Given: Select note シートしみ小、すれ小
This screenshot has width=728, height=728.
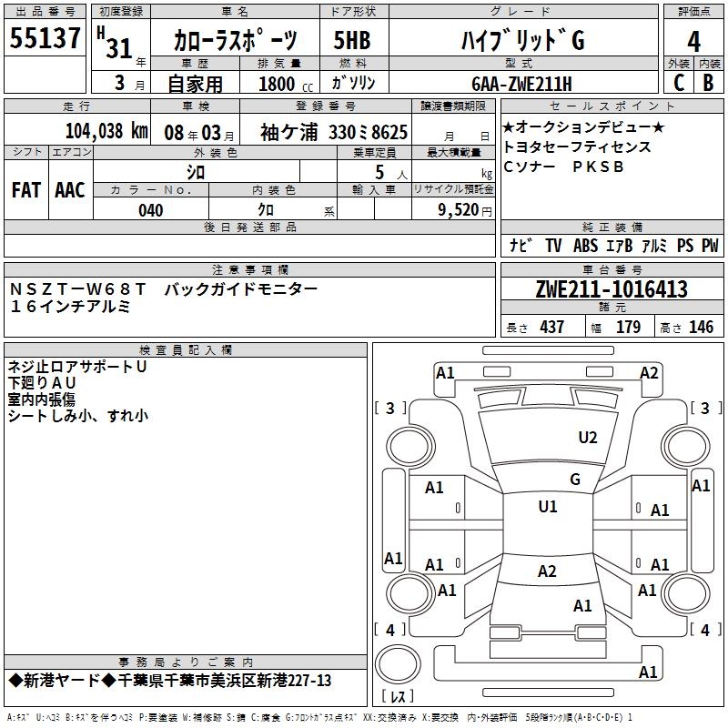Looking at the screenshot, I should point(78,416).
